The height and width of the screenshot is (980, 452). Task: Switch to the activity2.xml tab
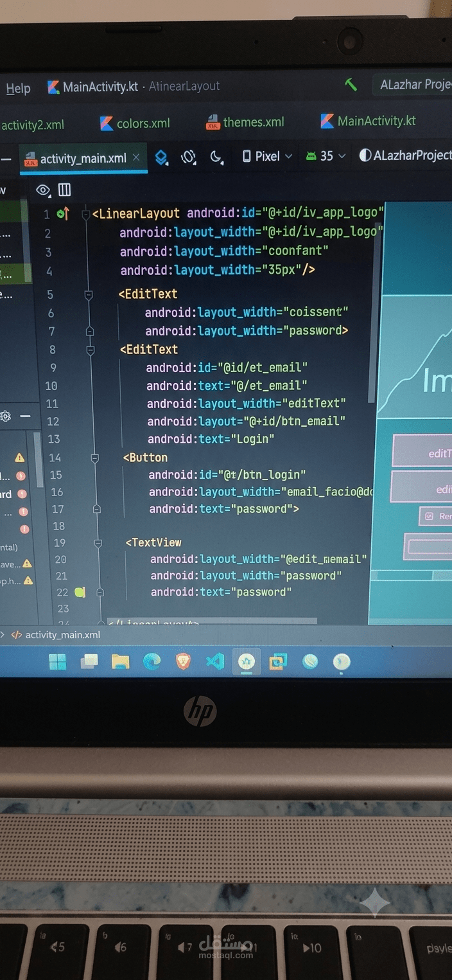point(33,125)
